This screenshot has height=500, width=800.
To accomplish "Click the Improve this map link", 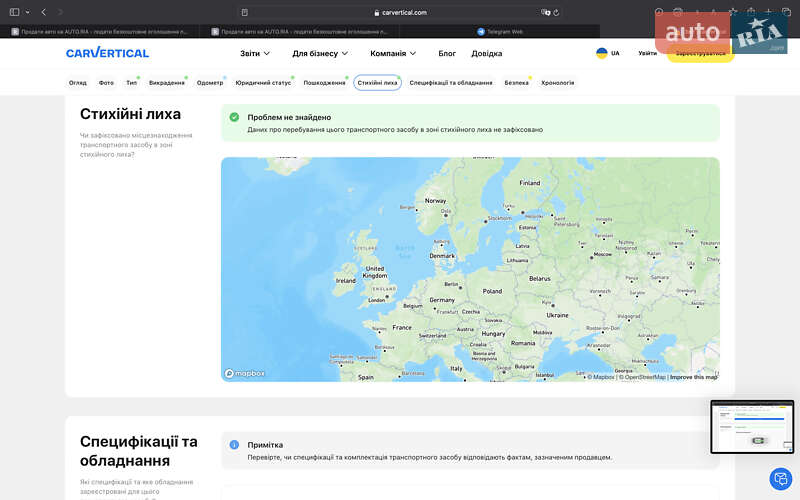I will pos(693,377).
